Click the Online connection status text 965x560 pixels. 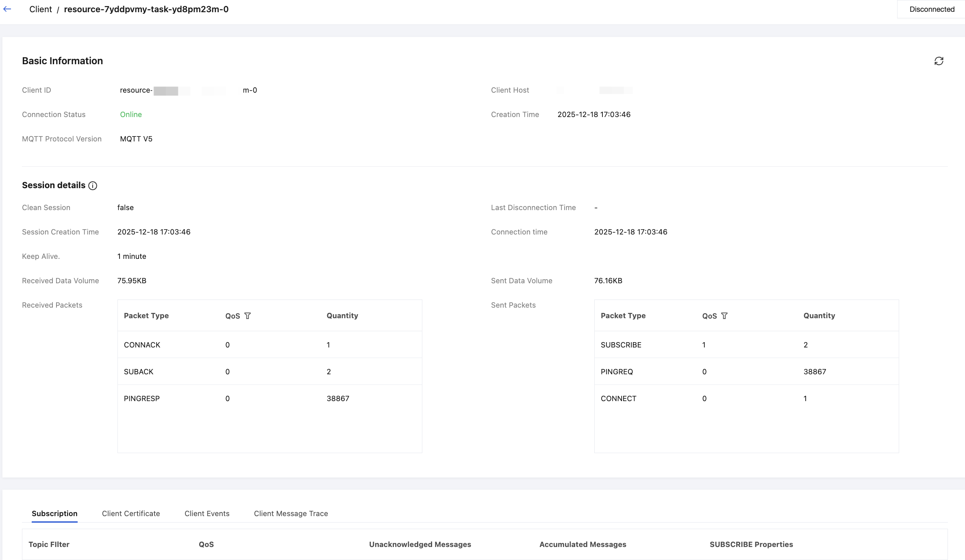131,115
